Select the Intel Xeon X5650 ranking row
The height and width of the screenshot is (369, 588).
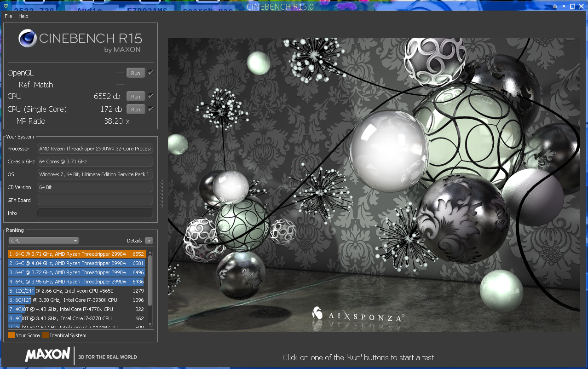click(77, 291)
